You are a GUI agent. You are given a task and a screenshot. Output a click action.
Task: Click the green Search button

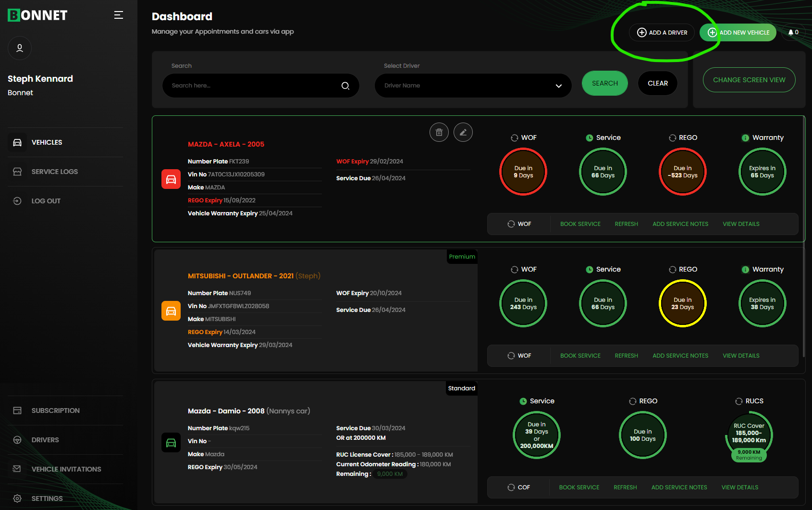(605, 83)
